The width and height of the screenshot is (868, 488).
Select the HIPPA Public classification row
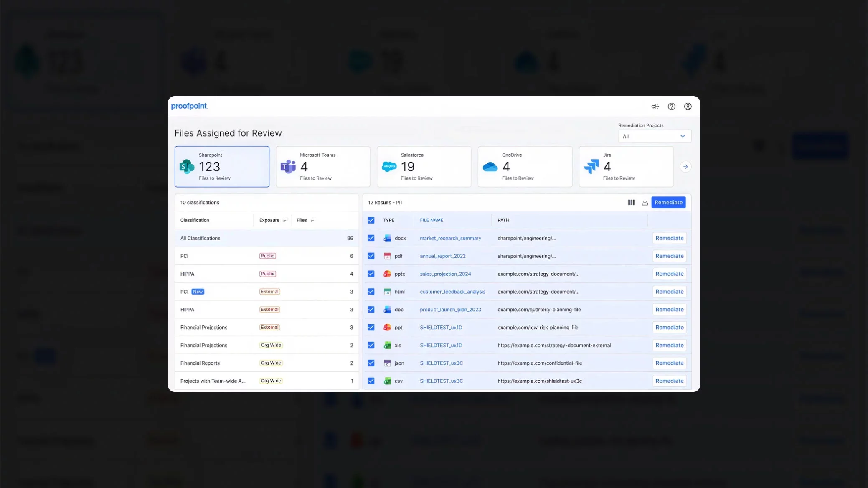click(266, 274)
